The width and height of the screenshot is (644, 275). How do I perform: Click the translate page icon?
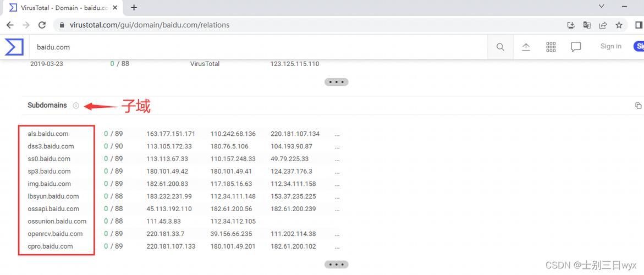point(587,25)
